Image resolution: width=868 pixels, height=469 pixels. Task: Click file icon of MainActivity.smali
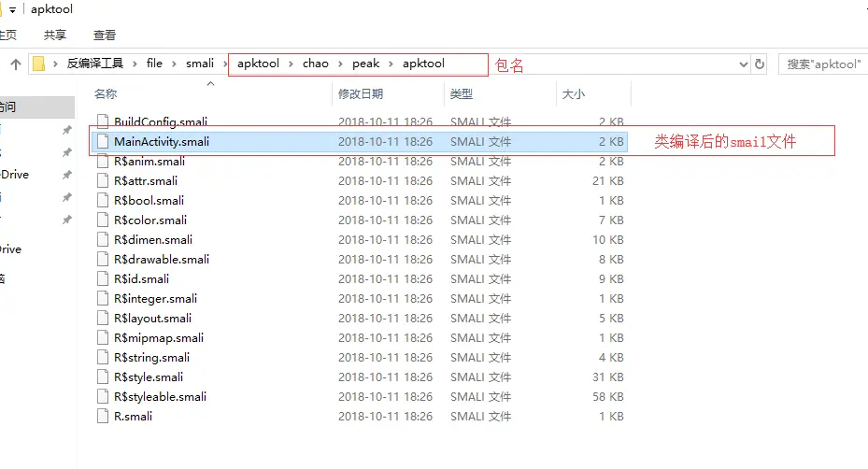(103, 142)
